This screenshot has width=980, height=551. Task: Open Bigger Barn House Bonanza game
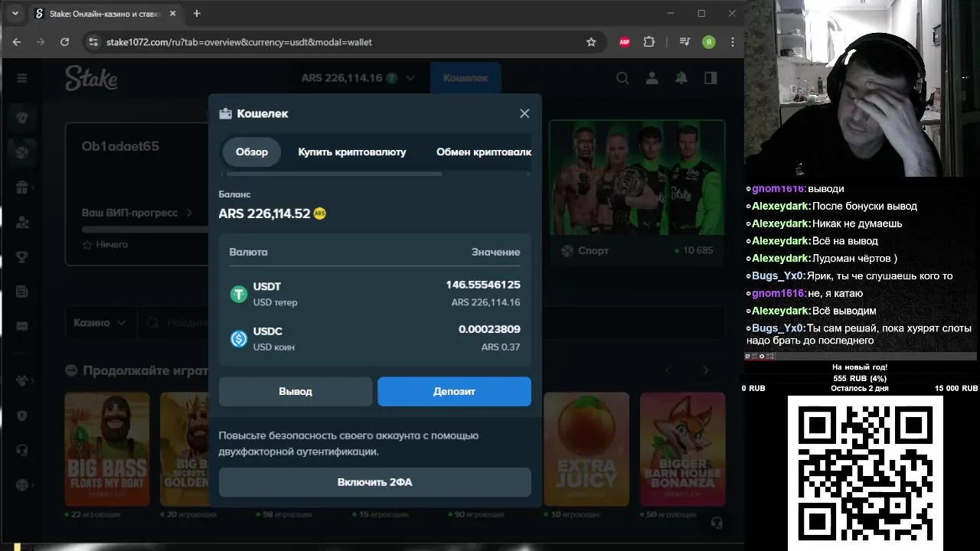point(683,449)
